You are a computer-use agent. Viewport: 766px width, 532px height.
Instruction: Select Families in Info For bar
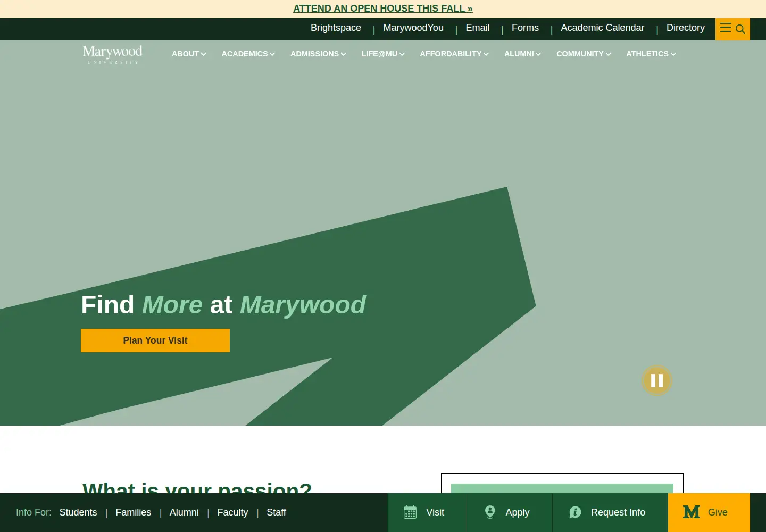click(x=134, y=512)
